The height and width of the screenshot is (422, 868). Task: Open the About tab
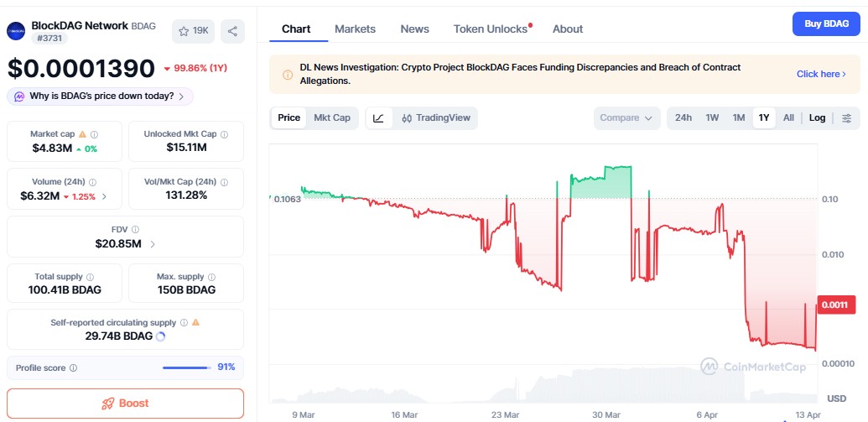pyautogui.click(x=568, y=29)
